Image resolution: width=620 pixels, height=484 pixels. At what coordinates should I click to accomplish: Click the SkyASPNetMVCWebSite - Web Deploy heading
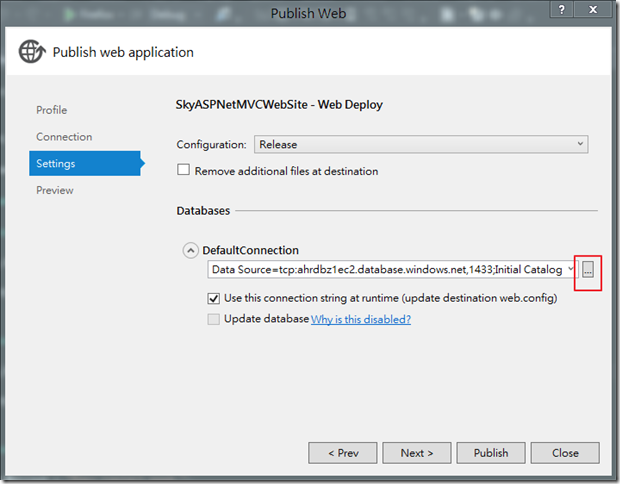pyautogui.click(x=279, y=104)
